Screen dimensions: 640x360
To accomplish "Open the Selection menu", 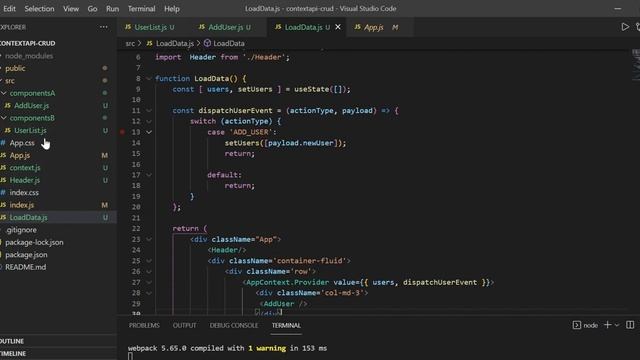I will tap(39, 9).
